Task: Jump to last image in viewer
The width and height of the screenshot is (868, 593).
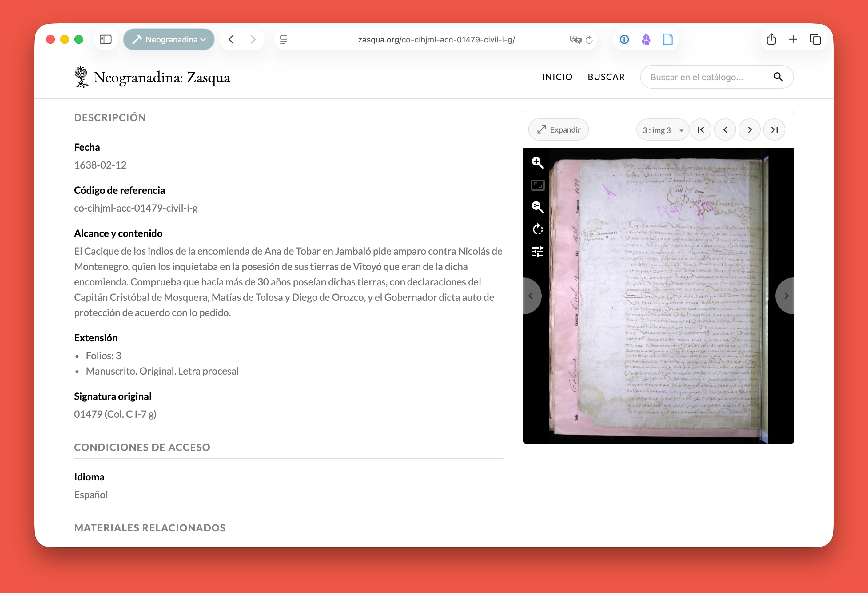Action: coord(774,130)
